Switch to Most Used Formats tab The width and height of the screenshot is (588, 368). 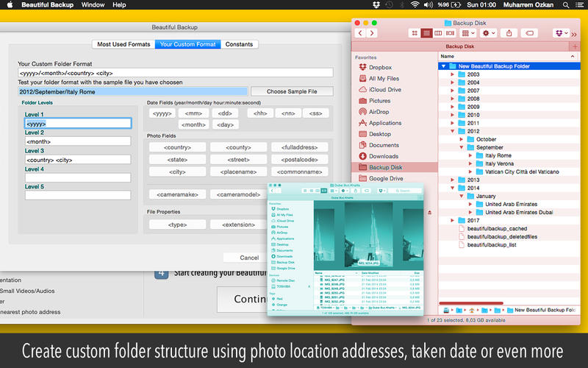(123, 44)
